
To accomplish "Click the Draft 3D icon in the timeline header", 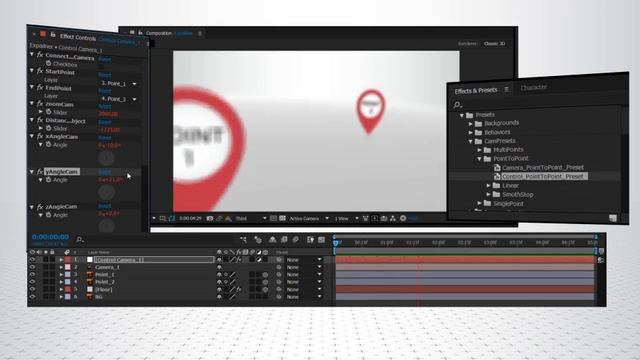I will (x=258, y=240).
